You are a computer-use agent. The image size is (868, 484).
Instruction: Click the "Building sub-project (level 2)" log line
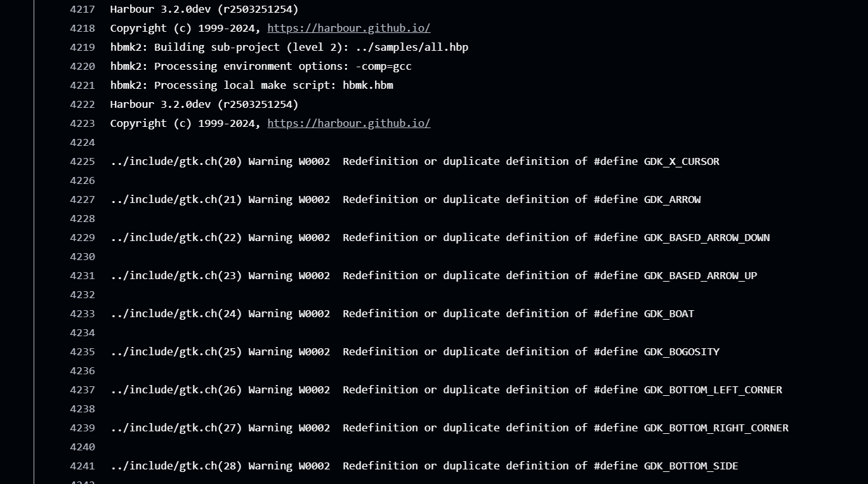289,48
